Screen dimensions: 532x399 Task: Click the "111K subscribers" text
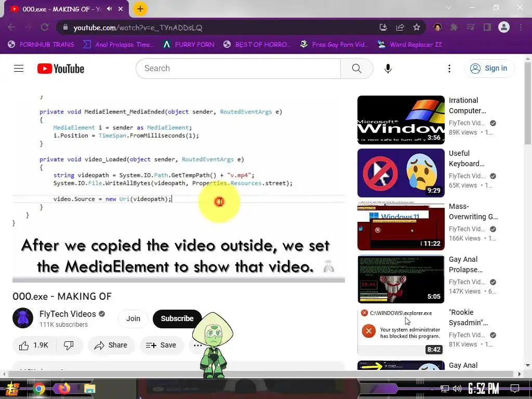(63, 324)
